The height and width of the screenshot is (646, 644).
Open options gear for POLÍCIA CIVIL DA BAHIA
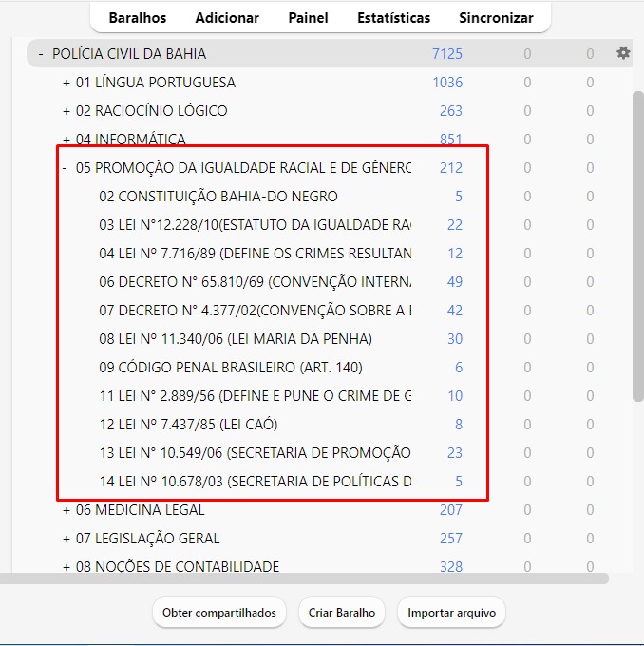[x=623, y=53]
